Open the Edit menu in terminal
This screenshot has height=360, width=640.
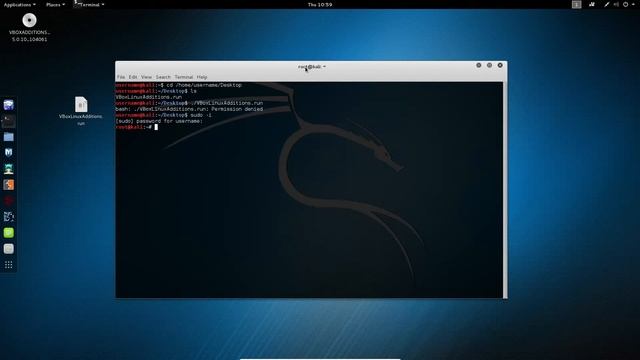coord(133,77)
